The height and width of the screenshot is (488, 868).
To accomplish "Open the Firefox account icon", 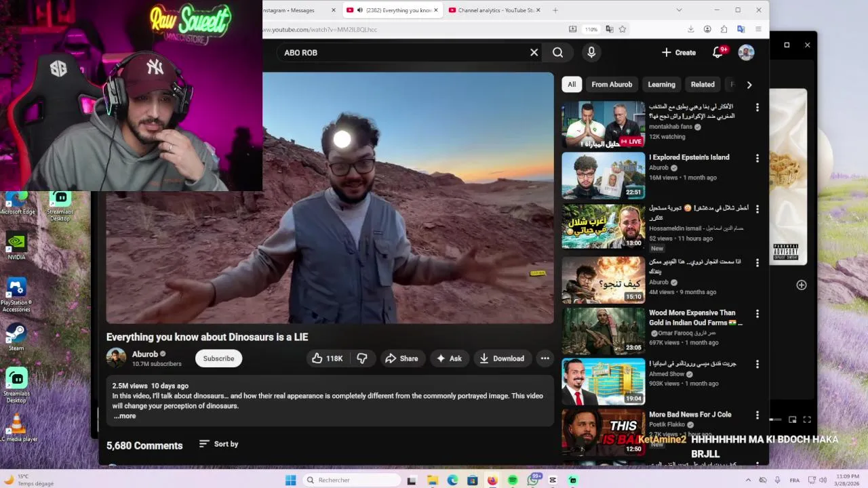I will 707,29.
